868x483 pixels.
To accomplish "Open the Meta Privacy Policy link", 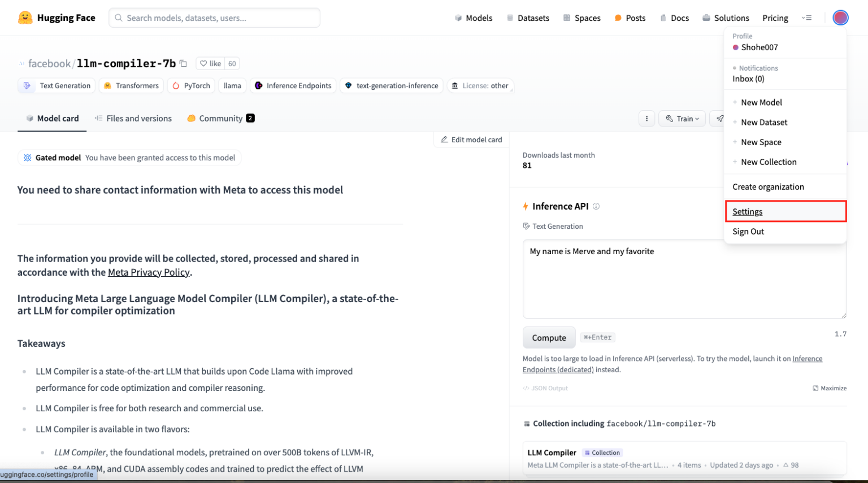I will [149, 272].
